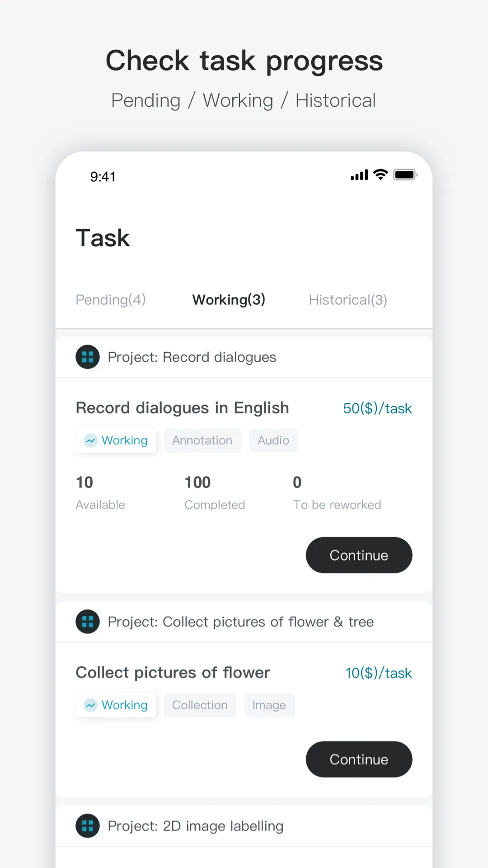Click the Completed count of 100
The height and width of the screenshot is (868, 488).
(197, 482)
